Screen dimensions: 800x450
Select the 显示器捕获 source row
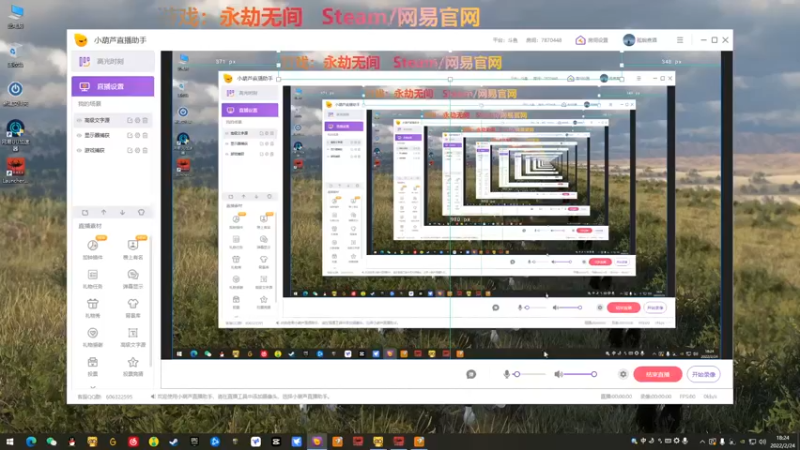[112, 135]
